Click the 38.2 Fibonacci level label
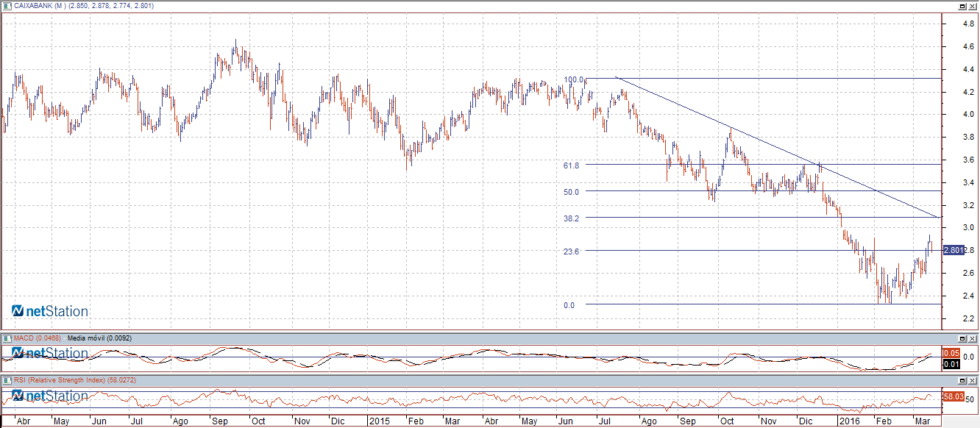980x428 pixels. [571, 218]
